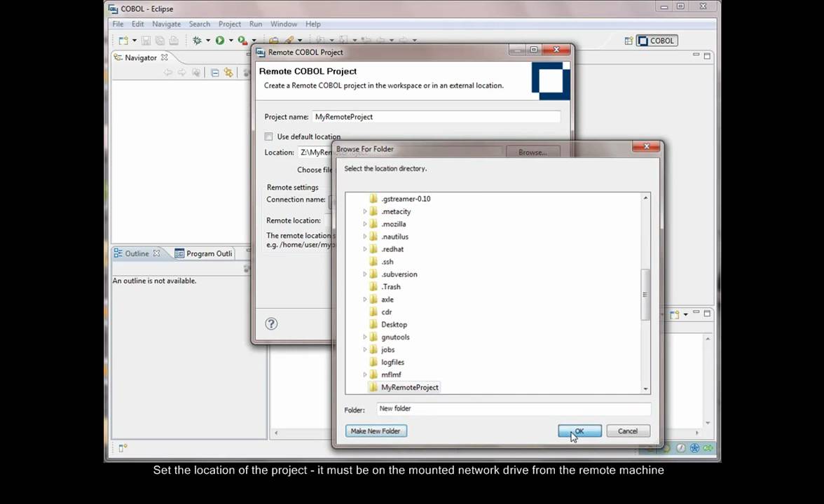Click scroll down arrow in folder tree
Image resolution: width=824 pixels, height=504 pixels.
click(x=645, y=389)
